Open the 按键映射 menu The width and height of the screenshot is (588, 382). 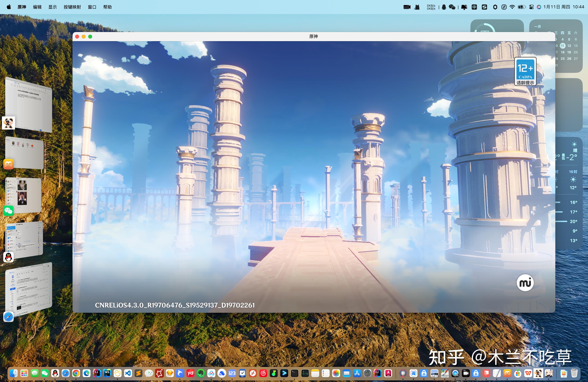[72, 7]
